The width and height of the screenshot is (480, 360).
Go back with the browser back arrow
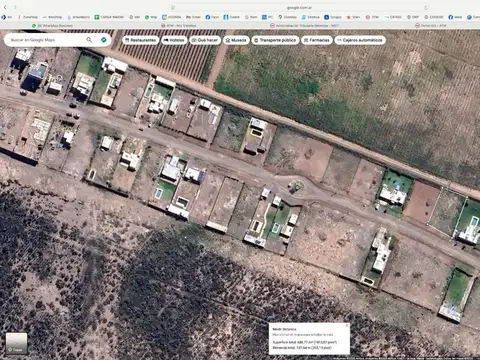tap(5, 7)
